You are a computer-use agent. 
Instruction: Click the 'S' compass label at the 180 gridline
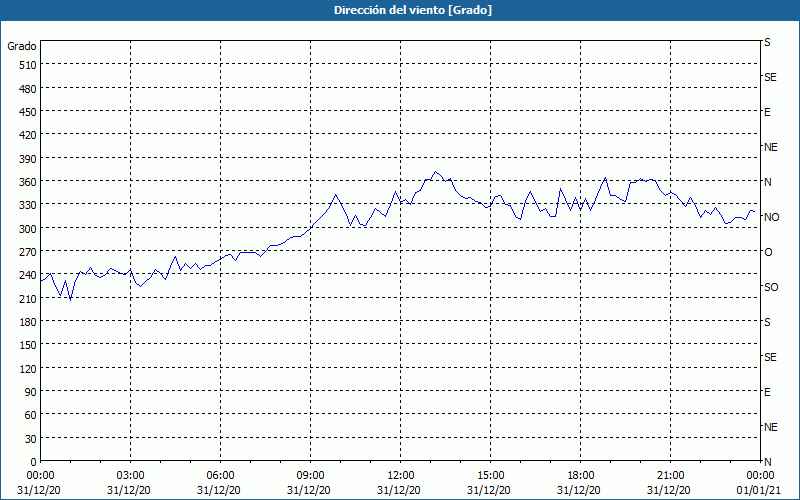(x=767, y=322)
